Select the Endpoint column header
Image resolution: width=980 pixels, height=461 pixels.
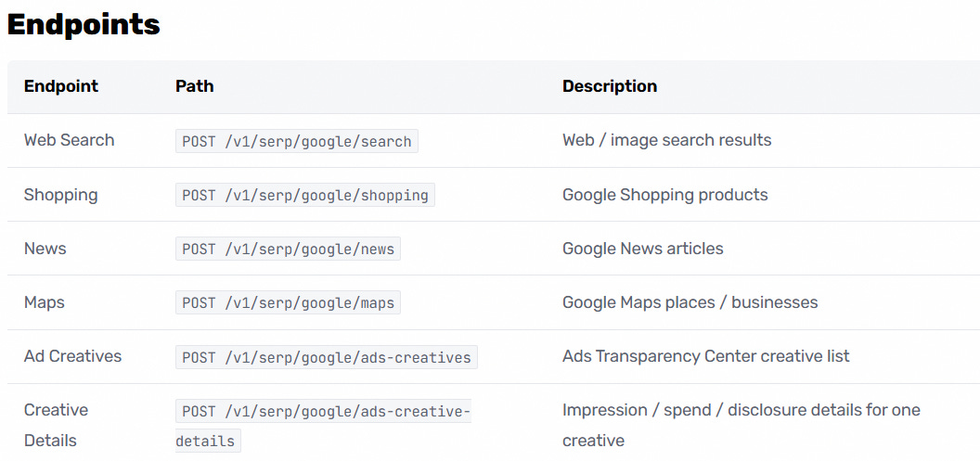[x=61, y=86]
